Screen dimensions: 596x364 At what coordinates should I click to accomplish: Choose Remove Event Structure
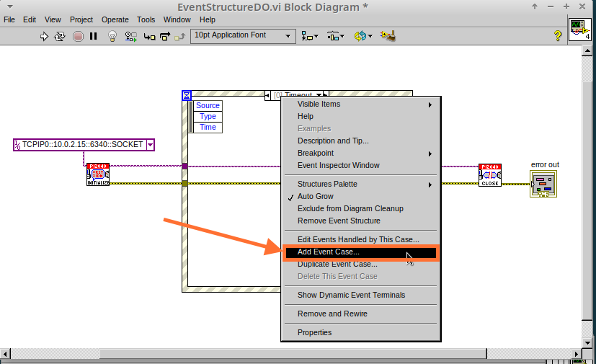coord(361,221)
